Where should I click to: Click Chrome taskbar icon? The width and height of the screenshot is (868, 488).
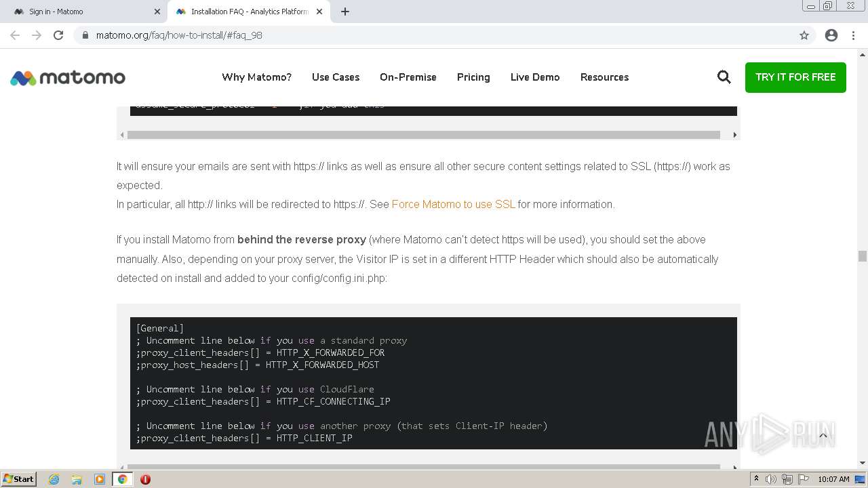click(x=122, y=479)
